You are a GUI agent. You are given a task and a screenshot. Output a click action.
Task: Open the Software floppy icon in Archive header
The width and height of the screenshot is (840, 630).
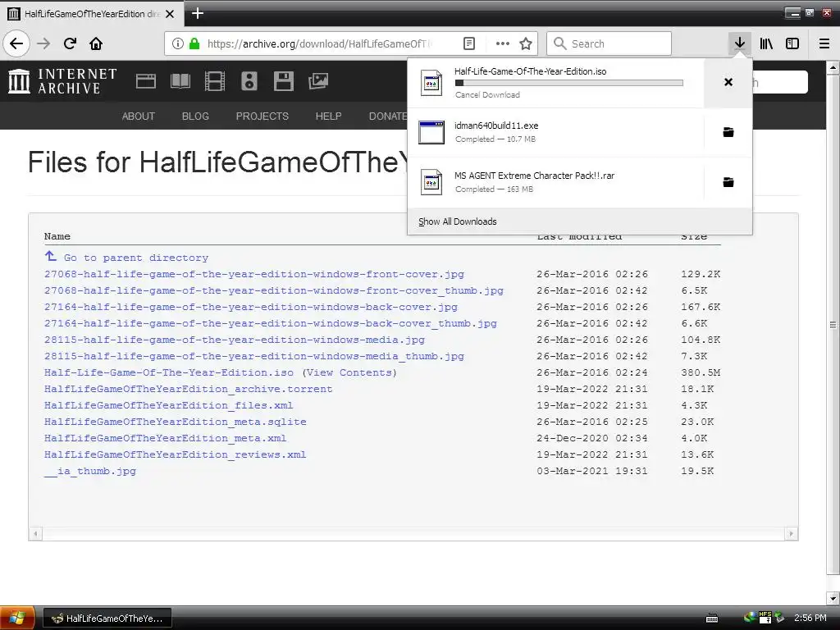point(283,81)
